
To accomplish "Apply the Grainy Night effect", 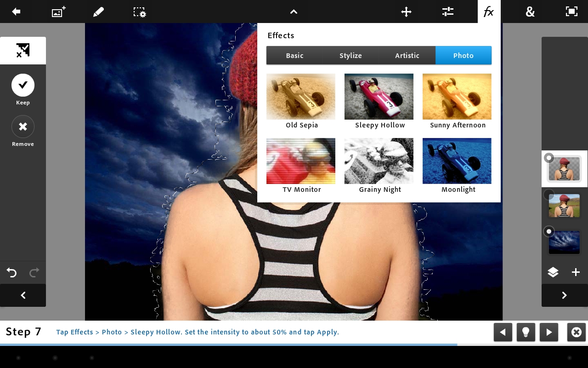I will click(x=379, y=161).
